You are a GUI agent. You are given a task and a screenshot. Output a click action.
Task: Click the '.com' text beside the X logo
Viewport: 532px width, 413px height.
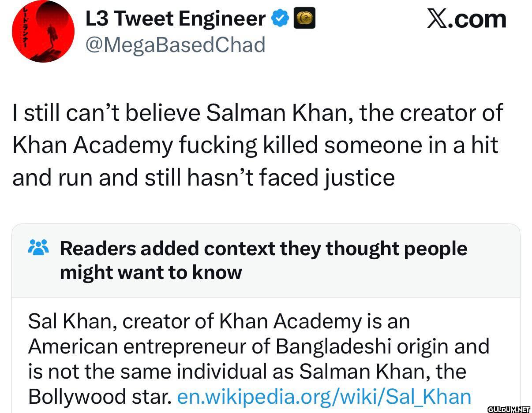477,19
